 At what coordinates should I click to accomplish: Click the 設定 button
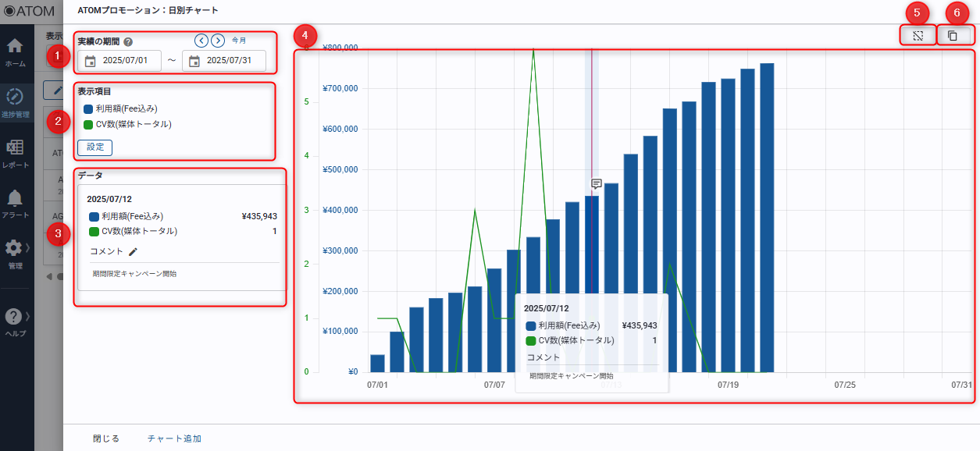tap(94, 147)
